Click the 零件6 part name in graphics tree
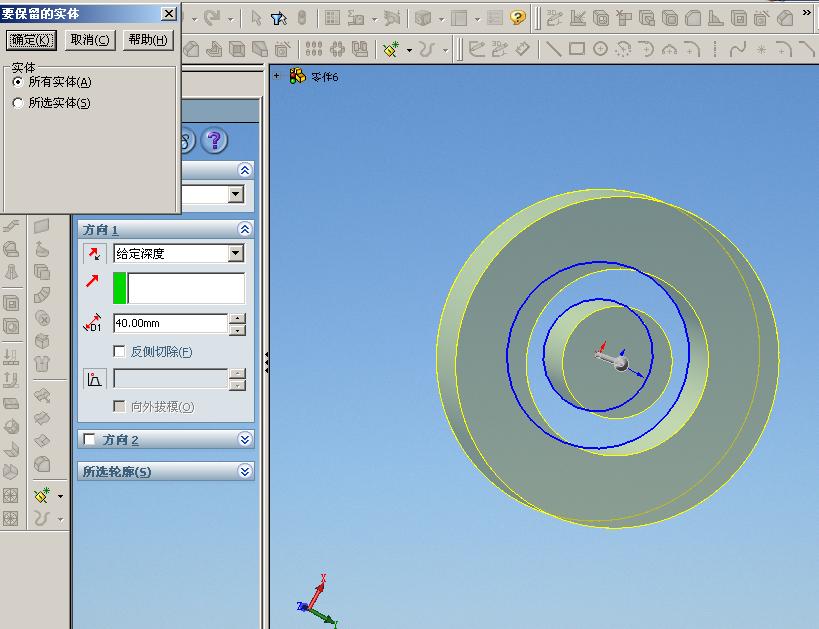The image size is (819, 629). [x=325, y=77]
